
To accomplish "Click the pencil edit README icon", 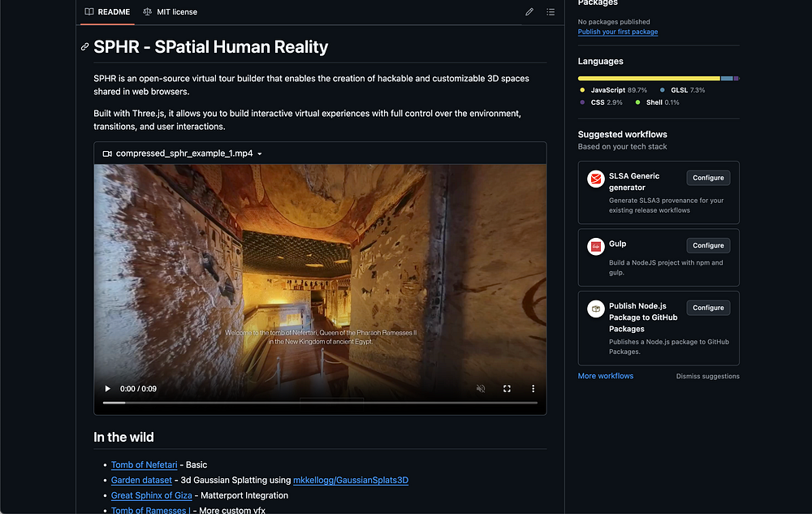I will click(529, 12).
